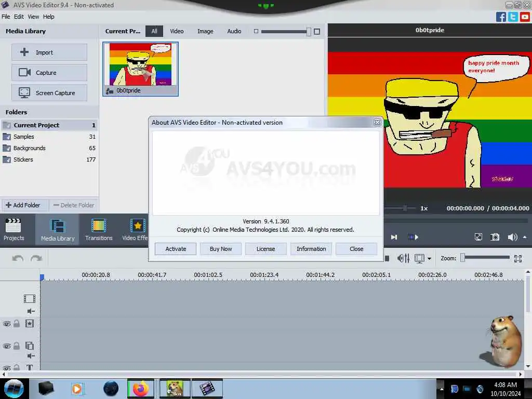
Task: Click the timeline Zoom slider handle
Action: 462,258
